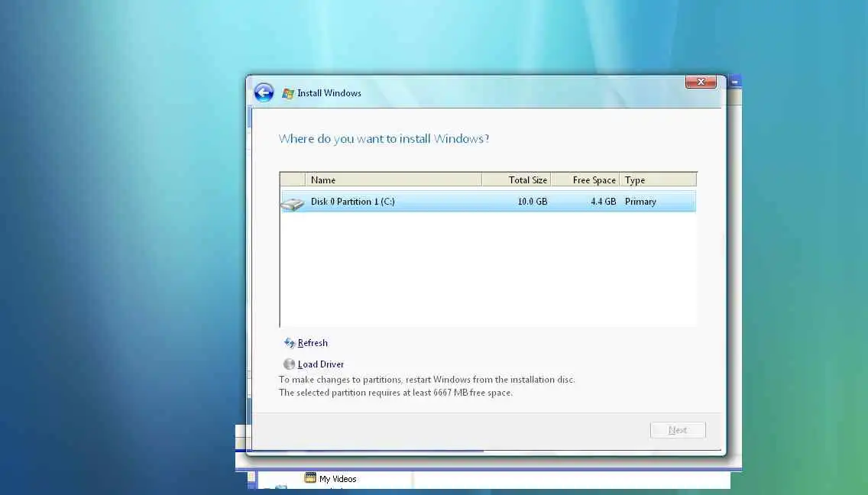Sort partitions by Name column header
The width and height of the screenshot is (868, 495).
393,180
